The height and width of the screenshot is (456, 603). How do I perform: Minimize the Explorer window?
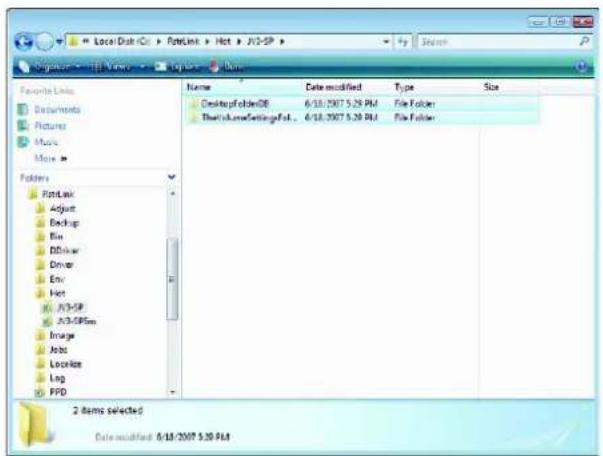point(538,22)
